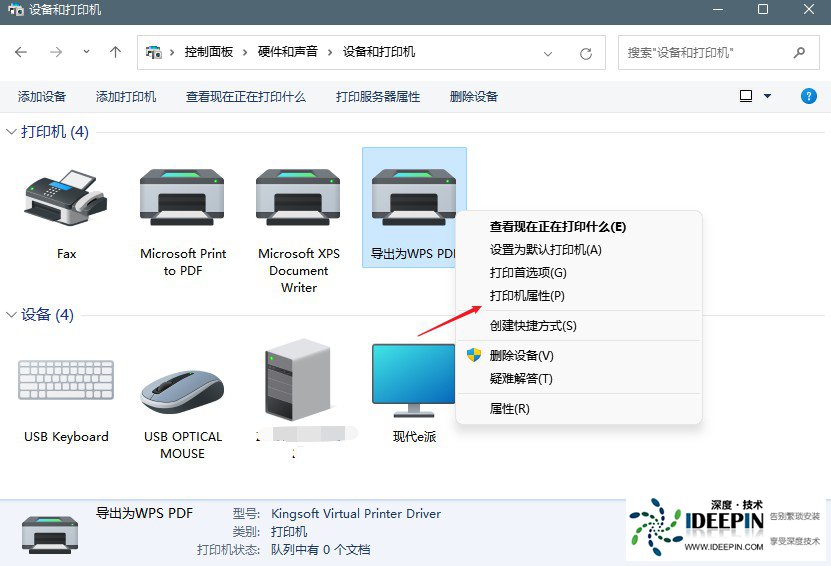Expand the address bar history dropdown
The width and height of the screenshot is (831, 566).
[548, 54]
